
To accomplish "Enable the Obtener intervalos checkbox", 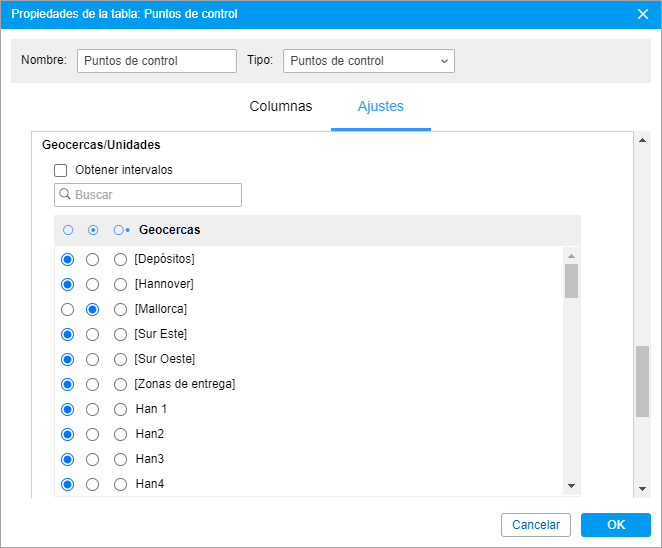I will pyautogui.click(x=60, y=171).
